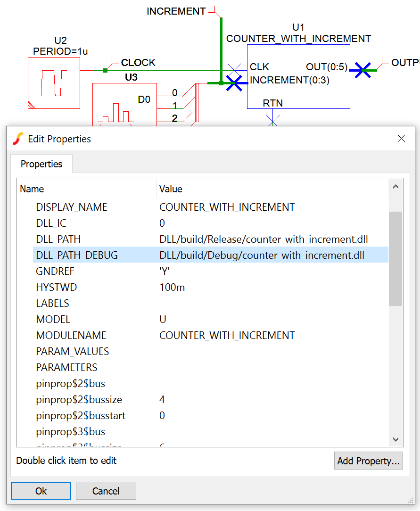Click the U2 clock source symbol
This screenshot has width=420, height=511.
(53, 83)
